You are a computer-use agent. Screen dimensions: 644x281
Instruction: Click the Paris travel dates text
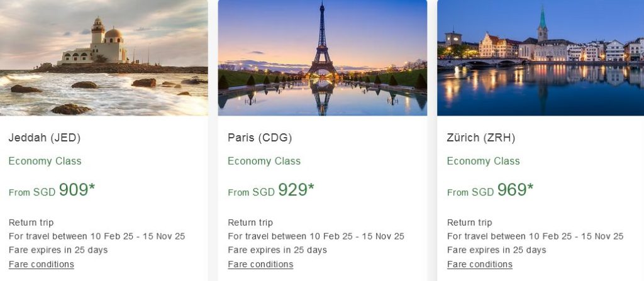(316, 236)
